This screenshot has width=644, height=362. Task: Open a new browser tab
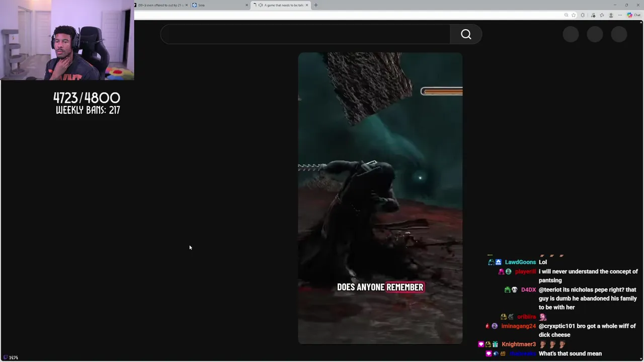point(316,5)
